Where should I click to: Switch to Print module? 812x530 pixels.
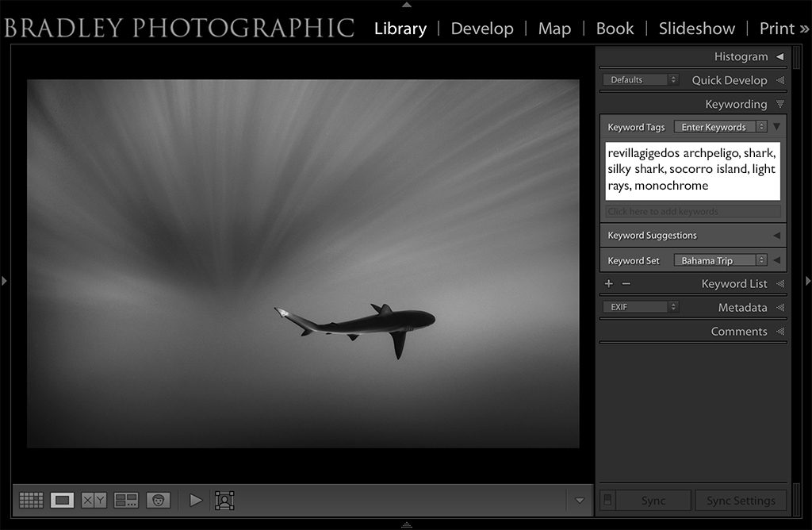tap(776, 28)
